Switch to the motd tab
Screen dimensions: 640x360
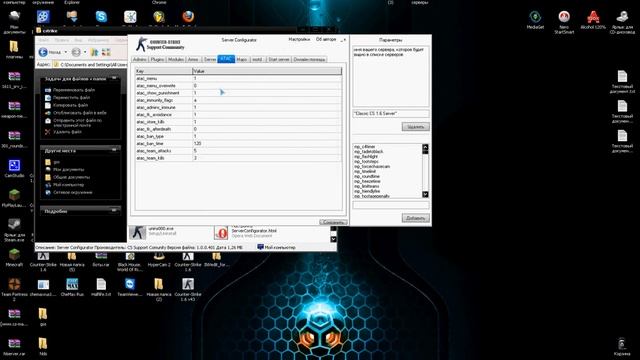click(x=257, y=59)
